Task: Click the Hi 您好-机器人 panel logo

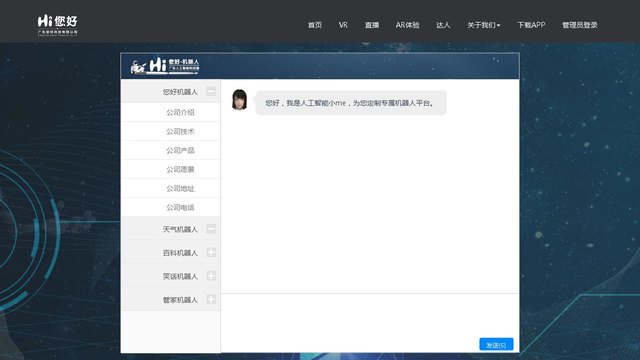Action: (x=165, y=66)
